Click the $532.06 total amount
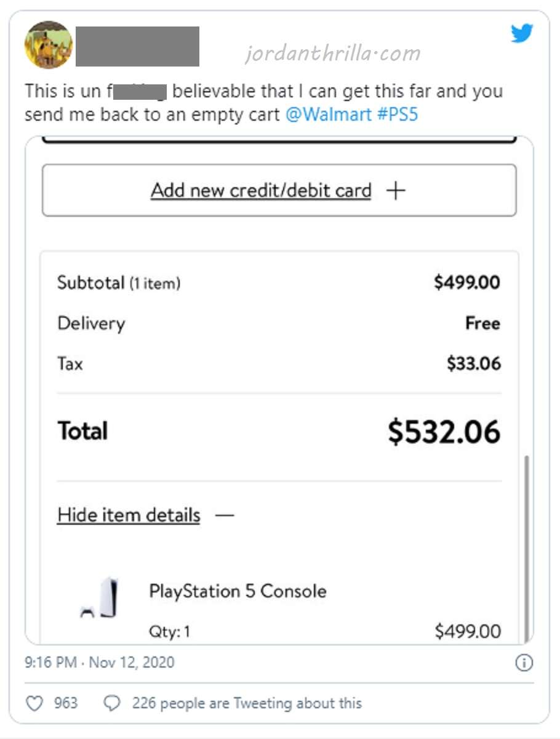 444,432
